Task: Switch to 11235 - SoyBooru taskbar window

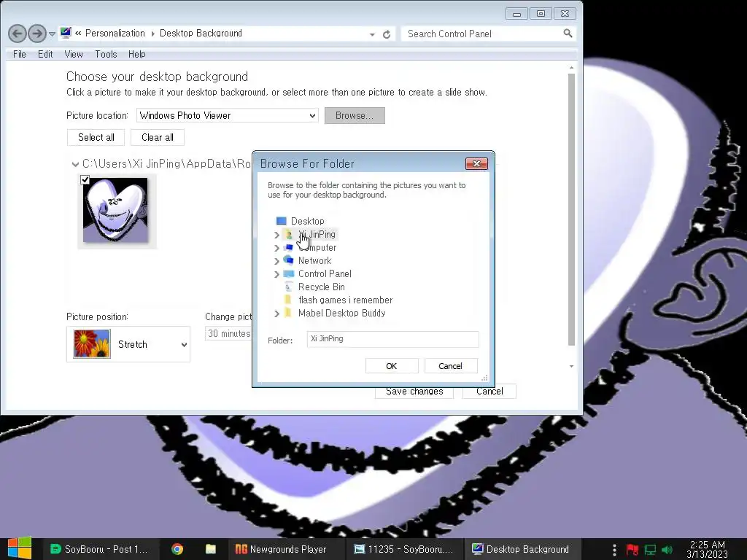Action: click(403, 549)
